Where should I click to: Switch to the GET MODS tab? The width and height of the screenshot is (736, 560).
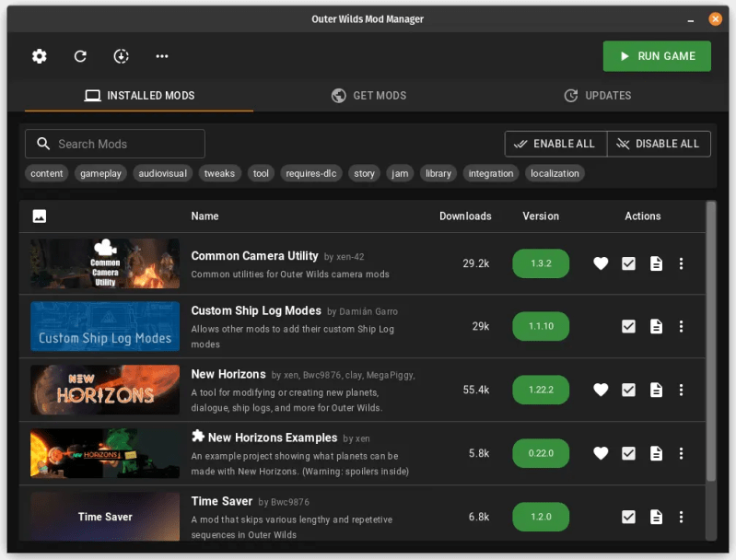pos(368,96)
